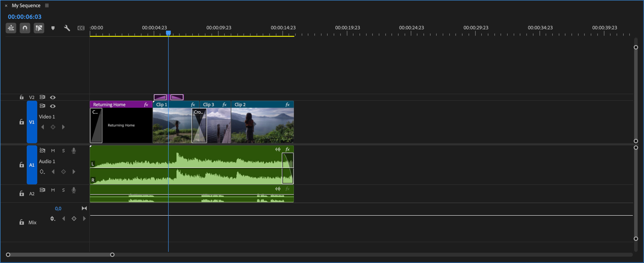Lock the V2 video track
Image resolution: width=644 pixels, height=263 pixels.
coord(22,97)
